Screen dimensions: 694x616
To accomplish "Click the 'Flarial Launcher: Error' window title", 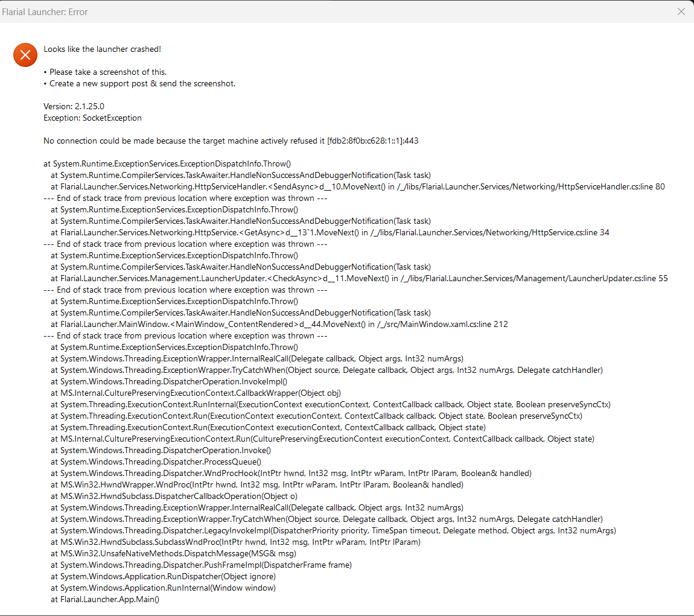I will (x=44, y=11).
